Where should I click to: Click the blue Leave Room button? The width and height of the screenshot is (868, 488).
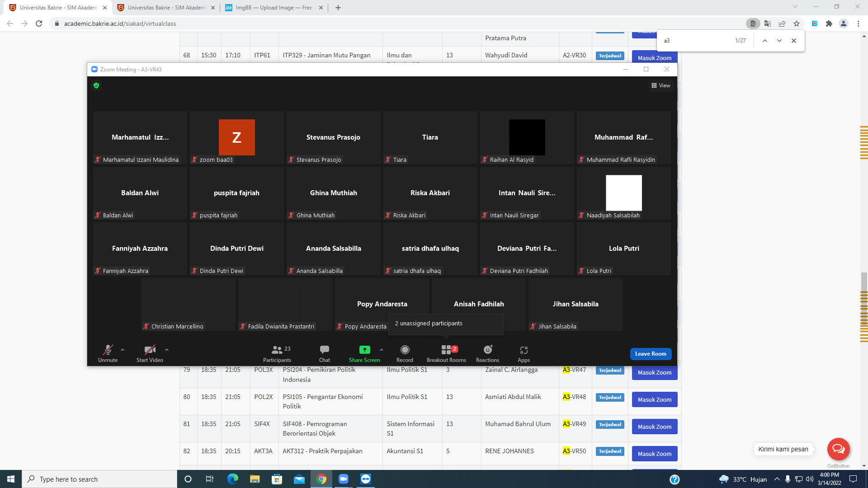point(651,354)
